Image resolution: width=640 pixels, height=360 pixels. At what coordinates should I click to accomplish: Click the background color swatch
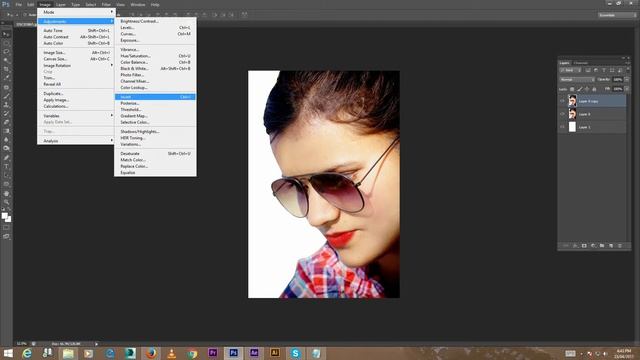click(9, 220)
